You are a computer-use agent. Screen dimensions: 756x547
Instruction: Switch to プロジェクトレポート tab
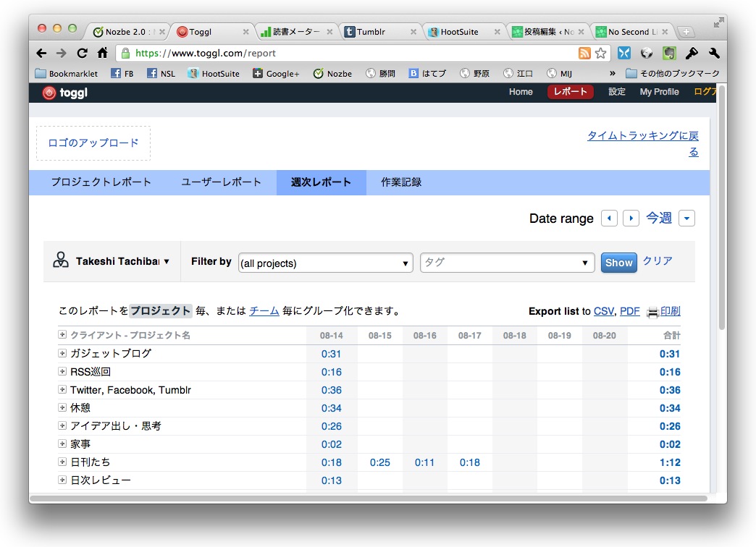pos(101,182)
